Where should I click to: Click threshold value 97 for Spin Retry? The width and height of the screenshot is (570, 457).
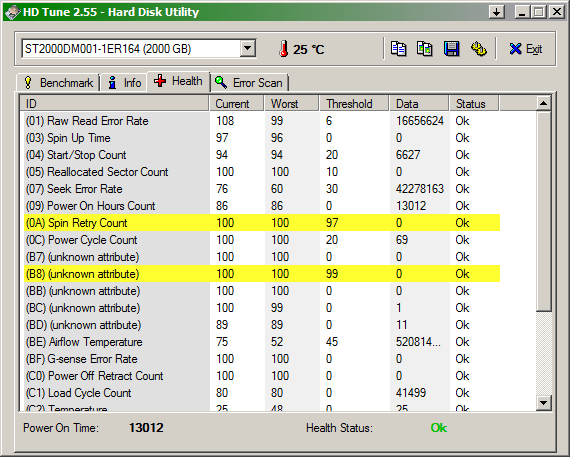point(332,223)
